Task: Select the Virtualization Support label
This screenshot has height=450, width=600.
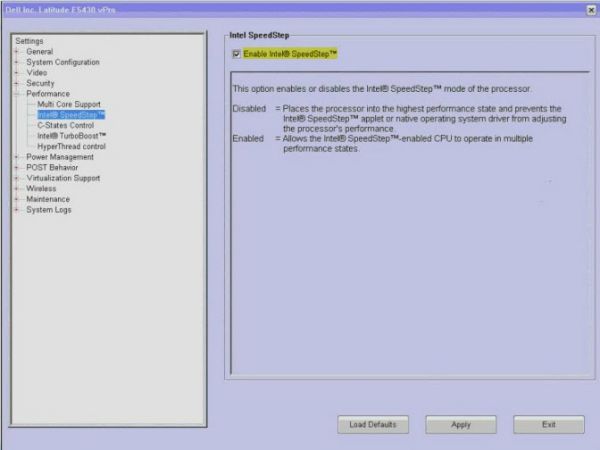Action: [63, 178]
